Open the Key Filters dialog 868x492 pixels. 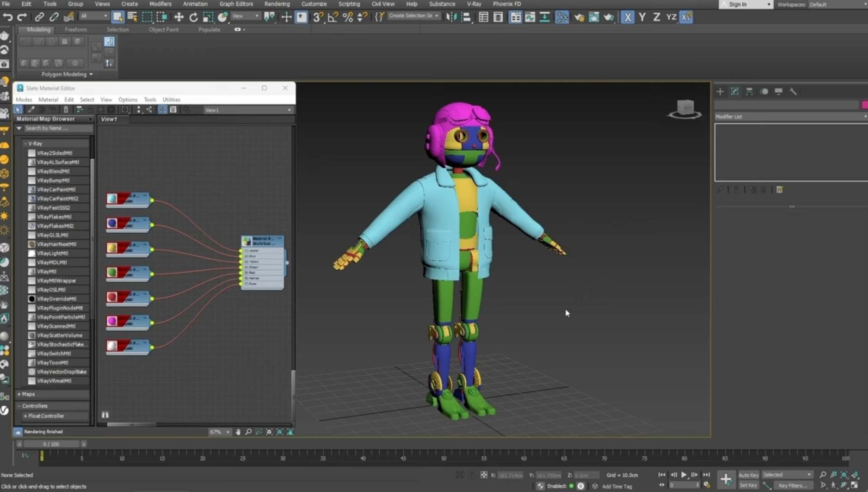tap(793, 486)
